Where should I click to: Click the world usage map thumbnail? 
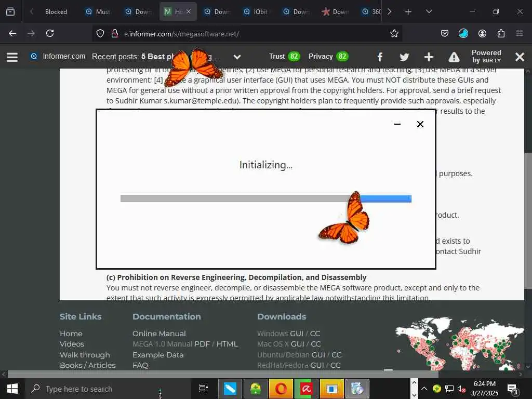460,343
